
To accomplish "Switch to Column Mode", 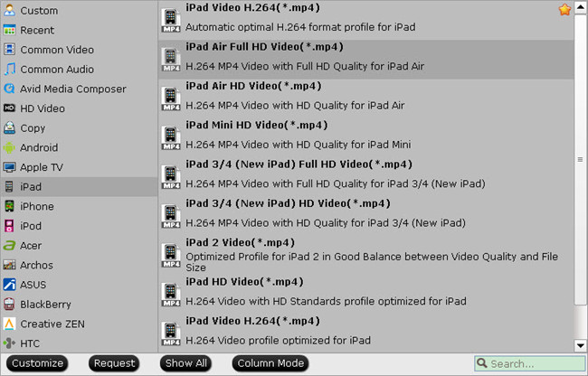I will point(270,363).
